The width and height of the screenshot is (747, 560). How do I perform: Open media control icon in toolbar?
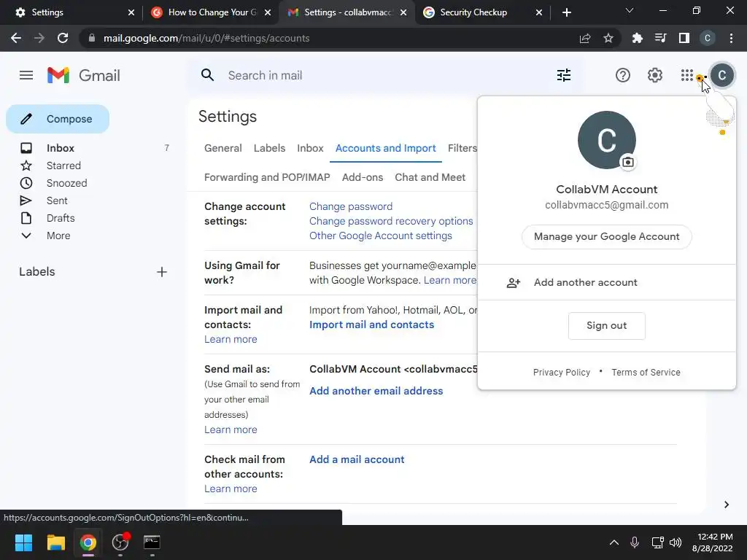(x=660, y=38)
